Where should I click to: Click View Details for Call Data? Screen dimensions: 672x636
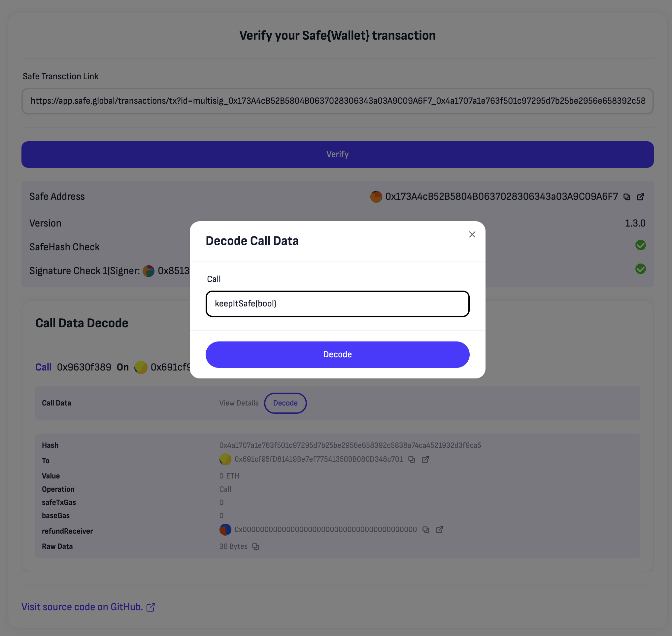(239, 403)
